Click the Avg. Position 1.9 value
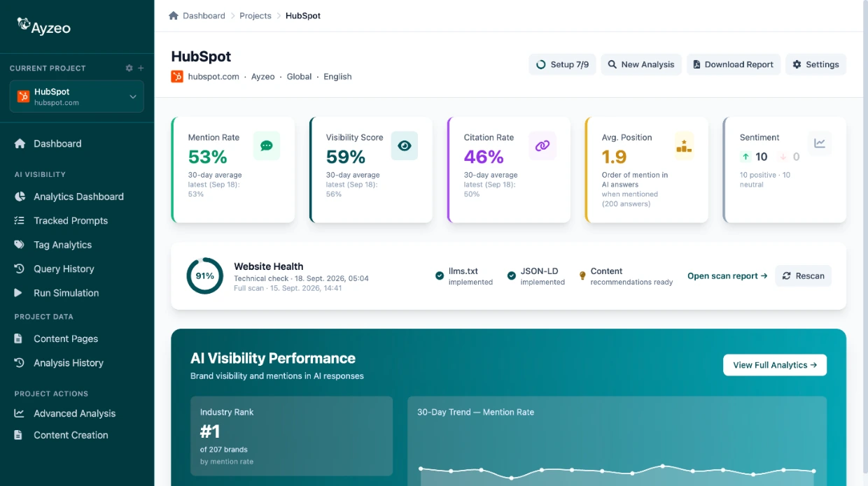 pos(614,157)
